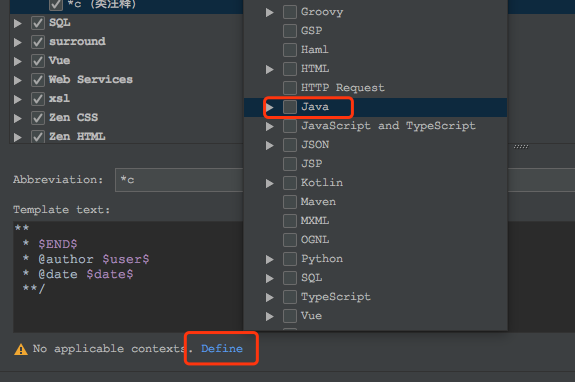Screen dimensions: 575x382
Task: Expand the HTML context node
Action: point(270,69)
